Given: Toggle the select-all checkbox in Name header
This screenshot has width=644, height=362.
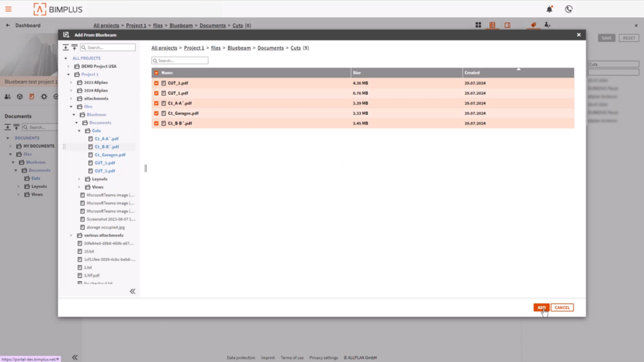Looking at the screenshot, I should pos(156,72).
